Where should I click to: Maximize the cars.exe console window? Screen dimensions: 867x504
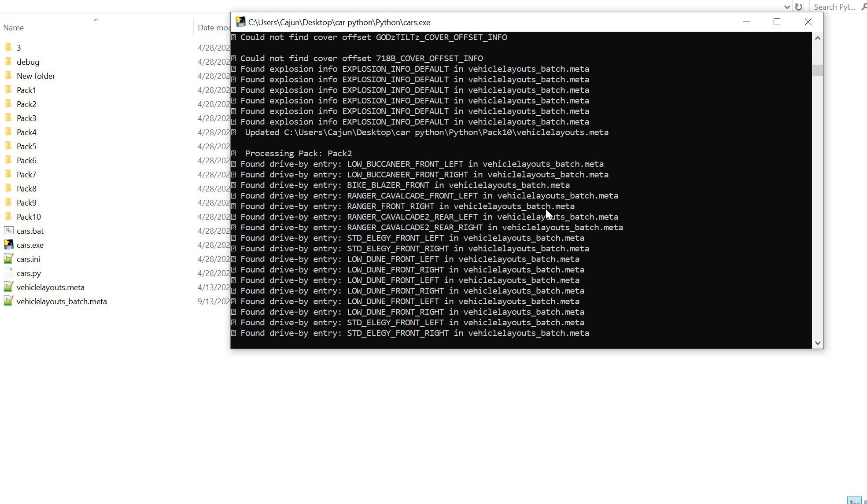(777, 22)
